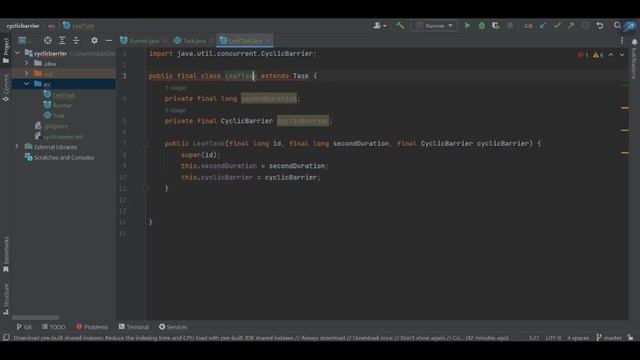Open the user account icon menu

[x=379, y=26]
